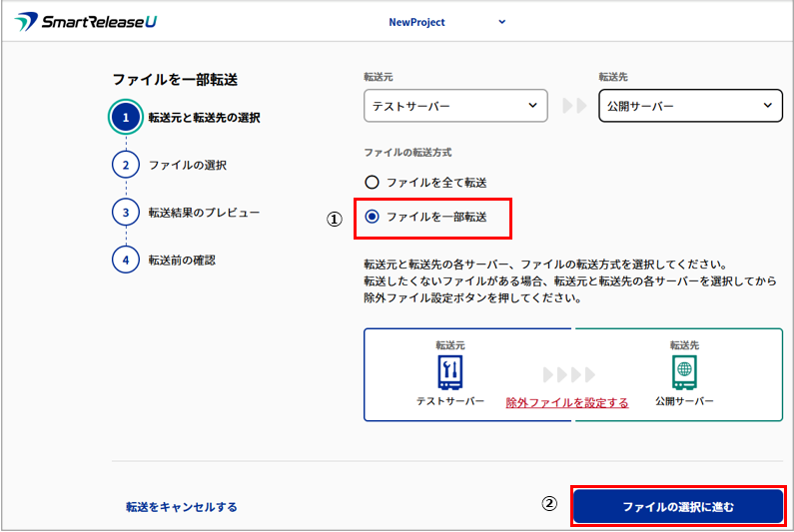Select the ファイルを全て転送 radio button
The height and width of the screenshot is (532, 794).
pyautogui.click(x=373, y=183)
